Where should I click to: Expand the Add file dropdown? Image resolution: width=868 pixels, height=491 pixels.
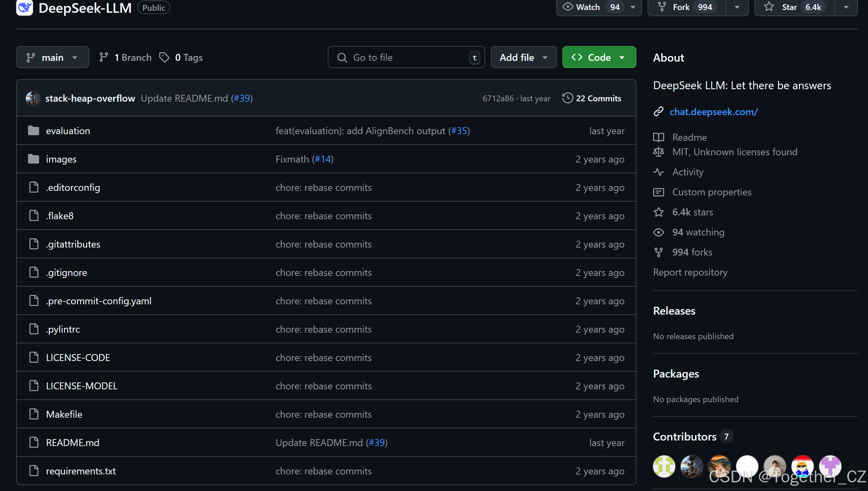[x=523, y=57]
